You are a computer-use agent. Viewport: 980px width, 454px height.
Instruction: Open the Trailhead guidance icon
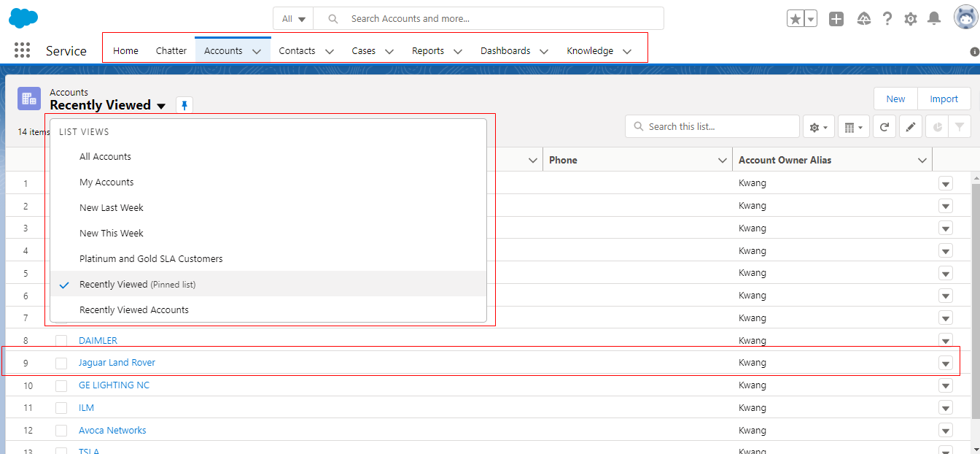point(863,19)
